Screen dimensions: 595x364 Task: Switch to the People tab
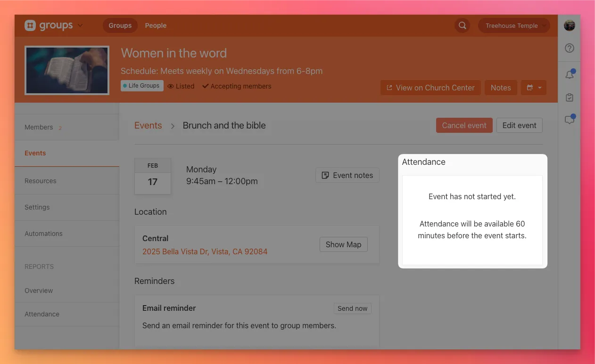point(156,25)
